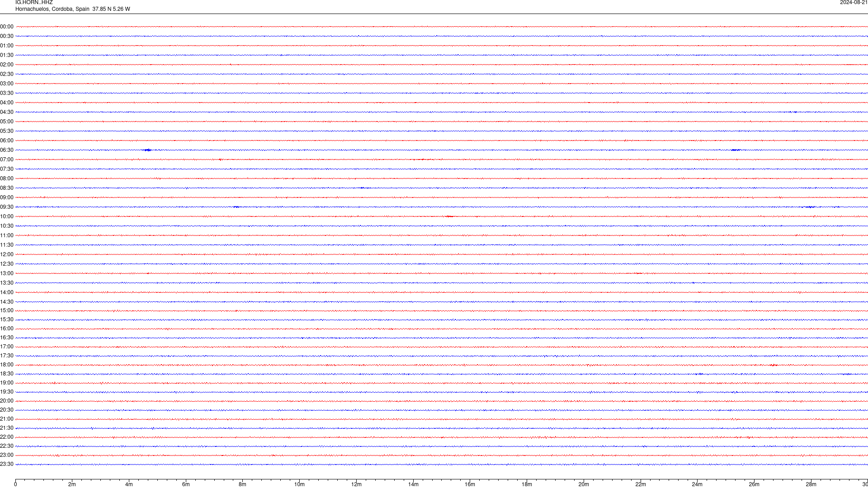Select the 06:00 time row label
The height and width of the screenshot is (488, 868).
tap(7, 141)
